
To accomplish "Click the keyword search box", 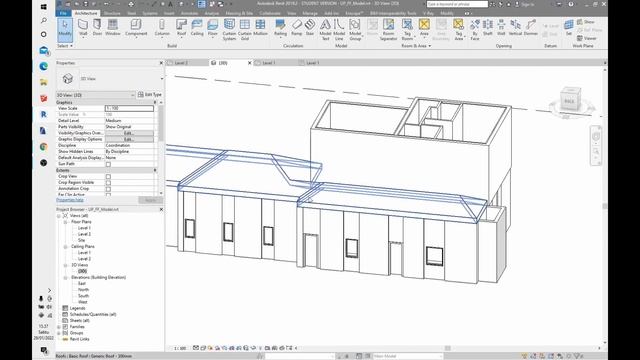I will pyautogui.click(x=457, y=4).
